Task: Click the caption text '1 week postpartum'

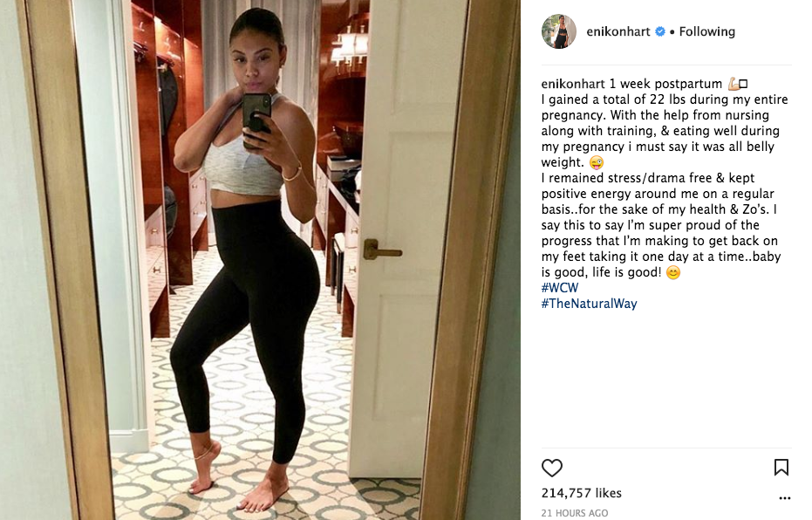Action: (x=665, y=84)
